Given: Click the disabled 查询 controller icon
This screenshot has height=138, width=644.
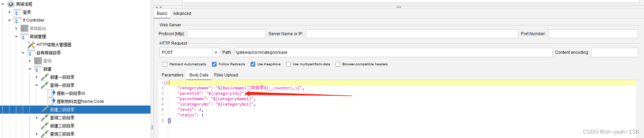Looking at the screenshot, I should (38, 61).
